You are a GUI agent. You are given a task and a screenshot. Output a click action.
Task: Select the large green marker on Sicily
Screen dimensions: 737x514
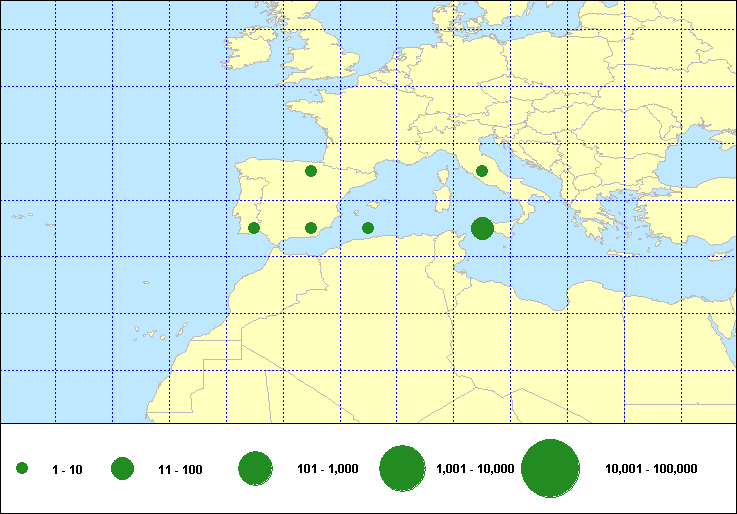tap(482, 229)
